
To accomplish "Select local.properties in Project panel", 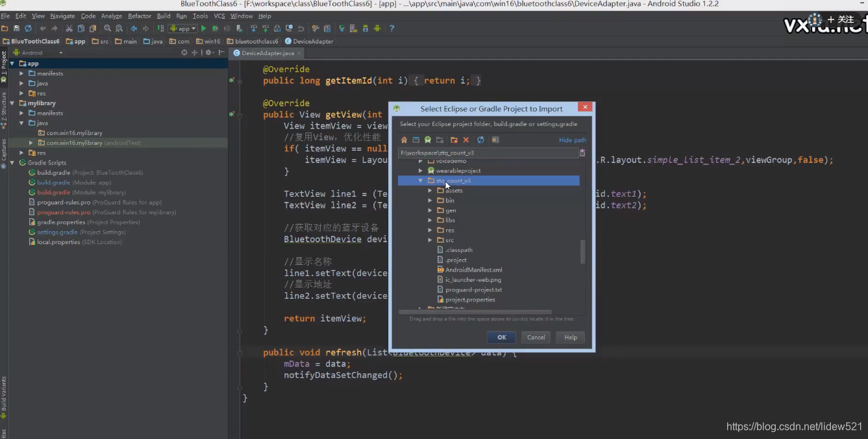I will 75,242.
